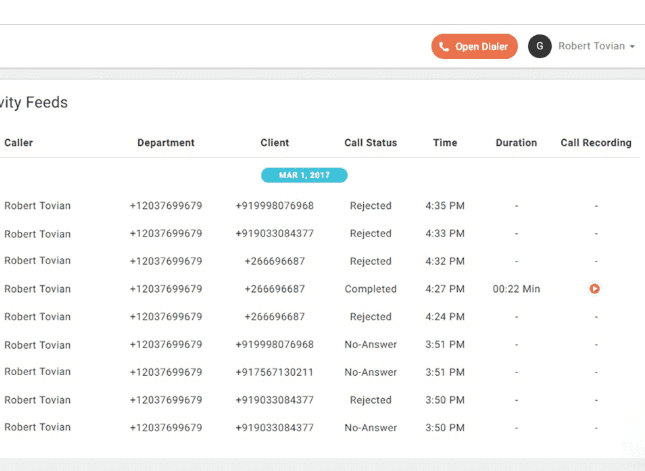645x471 pixels.
Task: Select the MAR 1, 2017 date badge
Action: pyautogui.click(x=304, y=175)
